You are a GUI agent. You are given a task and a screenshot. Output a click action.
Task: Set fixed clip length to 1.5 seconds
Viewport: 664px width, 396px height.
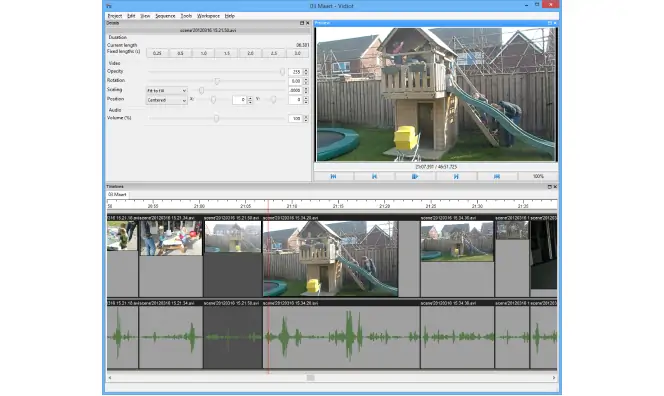(x=227, y=53)
